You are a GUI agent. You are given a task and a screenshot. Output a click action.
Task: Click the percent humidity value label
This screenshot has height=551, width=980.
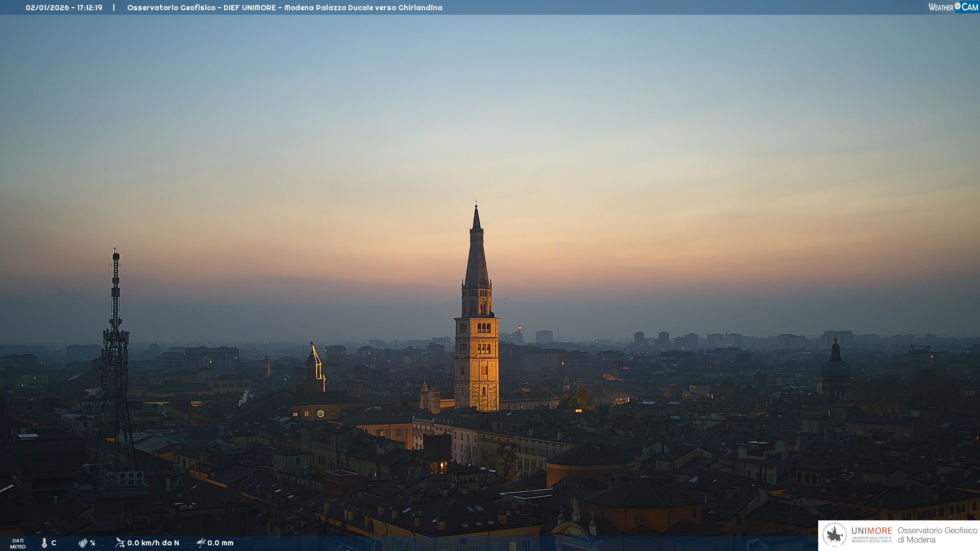(x=92, y=543)
